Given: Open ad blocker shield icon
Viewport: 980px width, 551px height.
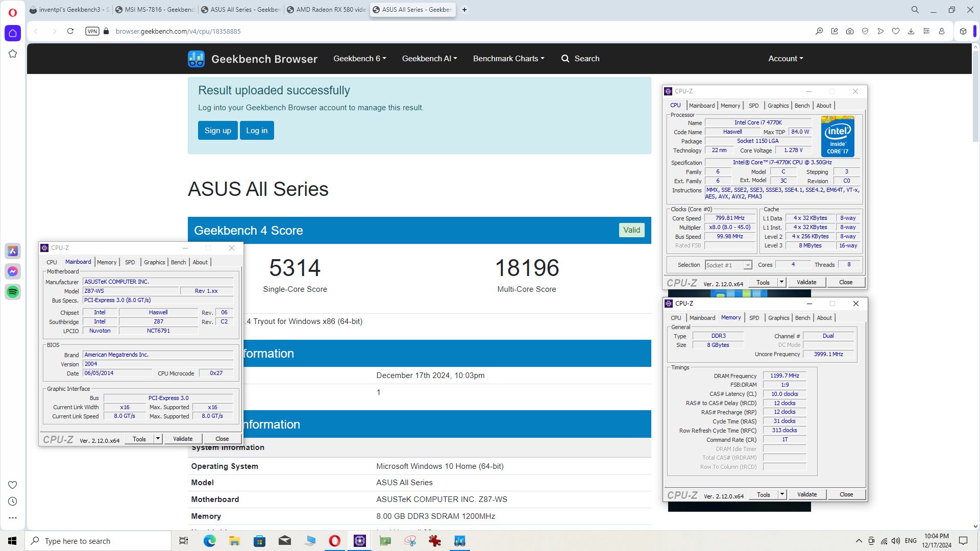Looking at the screenshot, I should pyautogui.click(x=865, y=31).
